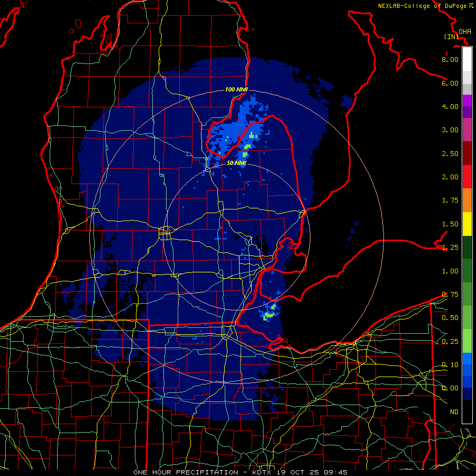Click the [IN] units label
This screenshot has height=476, width=476.
(452, 36)
